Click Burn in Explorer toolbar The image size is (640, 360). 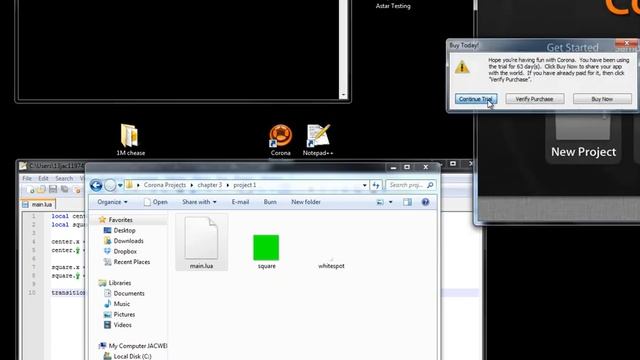(x=270, y=202)
